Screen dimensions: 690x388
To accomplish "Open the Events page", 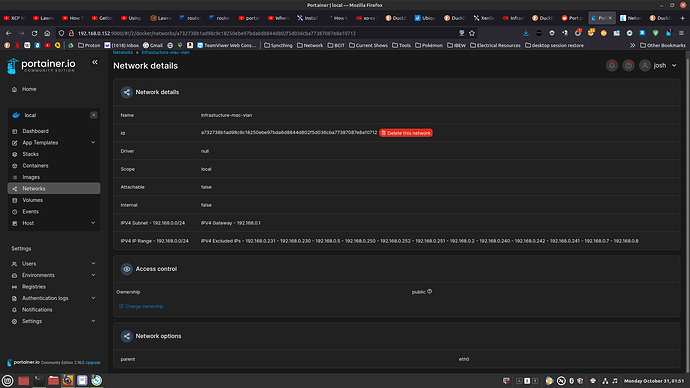I will pos(30,212).
